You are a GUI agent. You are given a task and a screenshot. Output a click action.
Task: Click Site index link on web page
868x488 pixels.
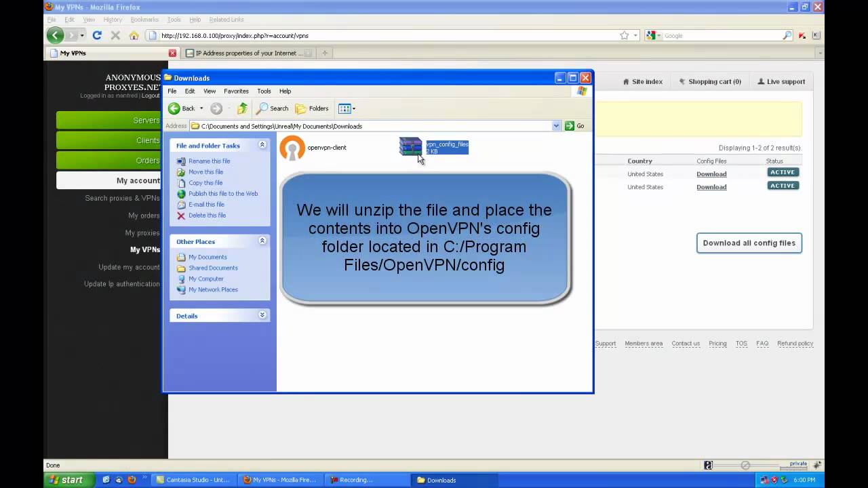point(643,82)
